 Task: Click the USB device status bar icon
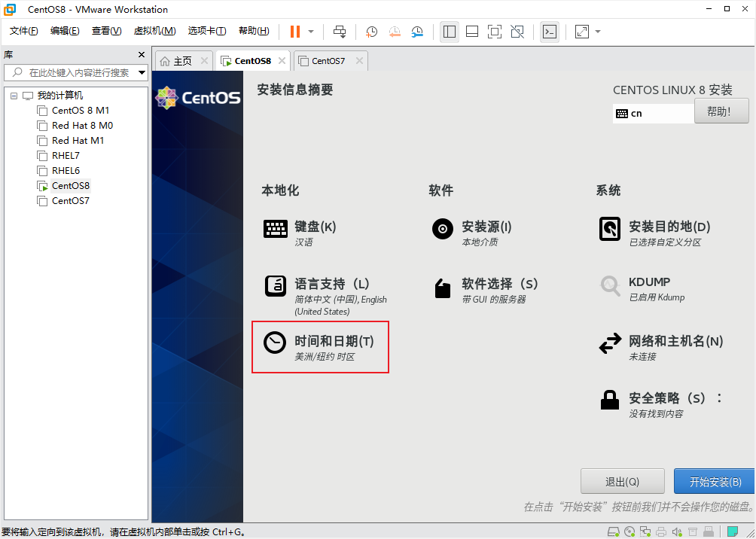tap(709, 532)
